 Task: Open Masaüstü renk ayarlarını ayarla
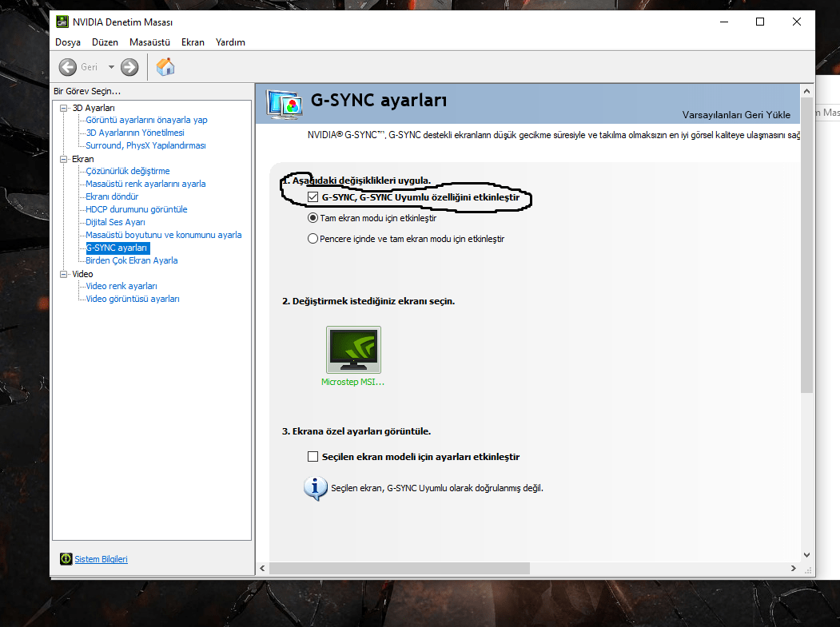[145, 184]
